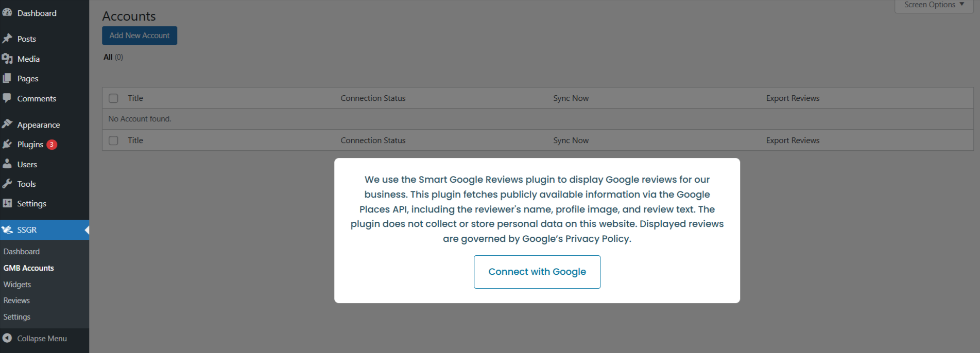The width and height of the screenshot is (980, 353).
Task: Tick the top Title select-all checkbox
Action: point(114,98)
